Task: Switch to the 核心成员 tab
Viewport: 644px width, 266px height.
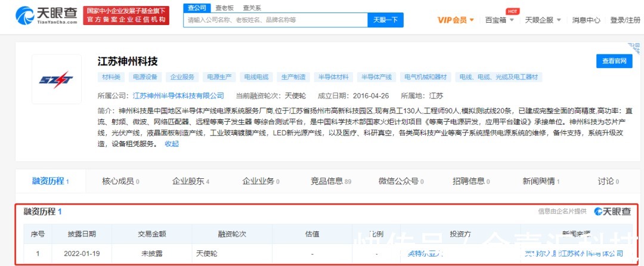Action: point(120,181)
